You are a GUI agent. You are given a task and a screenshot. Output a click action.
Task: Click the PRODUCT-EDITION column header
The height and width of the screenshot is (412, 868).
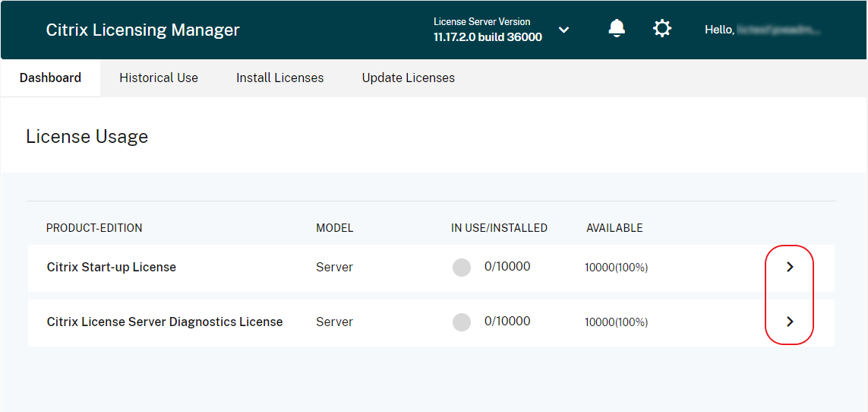coord(94,228)
